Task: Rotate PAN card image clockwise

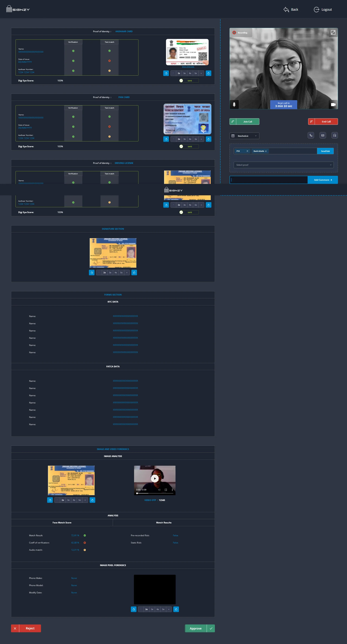Action: [x=209, y=139]
